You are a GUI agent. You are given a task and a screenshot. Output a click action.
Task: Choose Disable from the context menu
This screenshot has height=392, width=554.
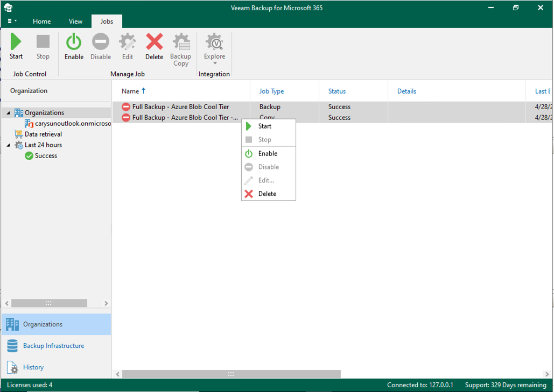[x=269, y=167]
